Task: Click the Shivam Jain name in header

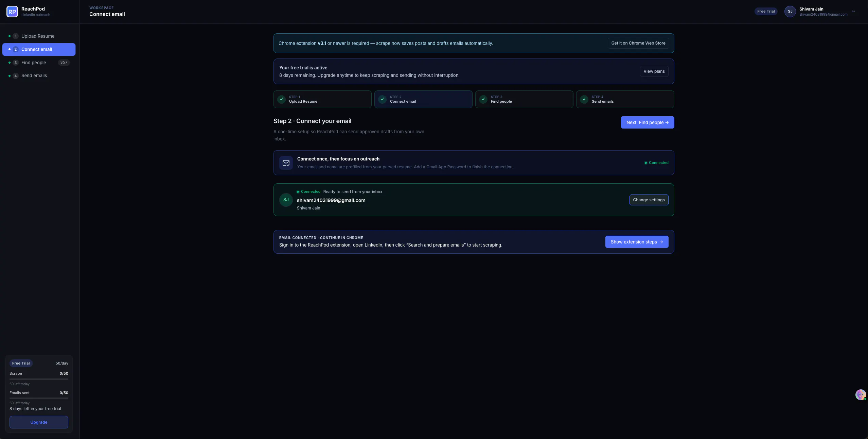Action: (811, 9)
